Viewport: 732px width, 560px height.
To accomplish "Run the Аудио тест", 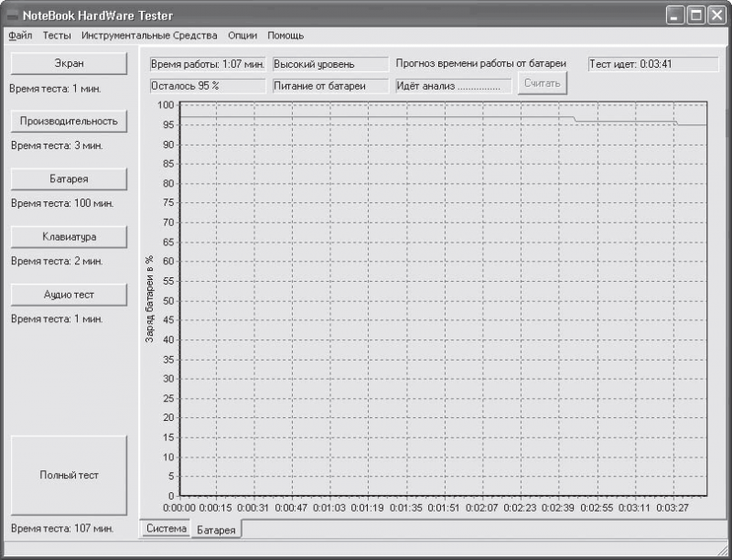I will pyautogui.click(x=69, y=295).
